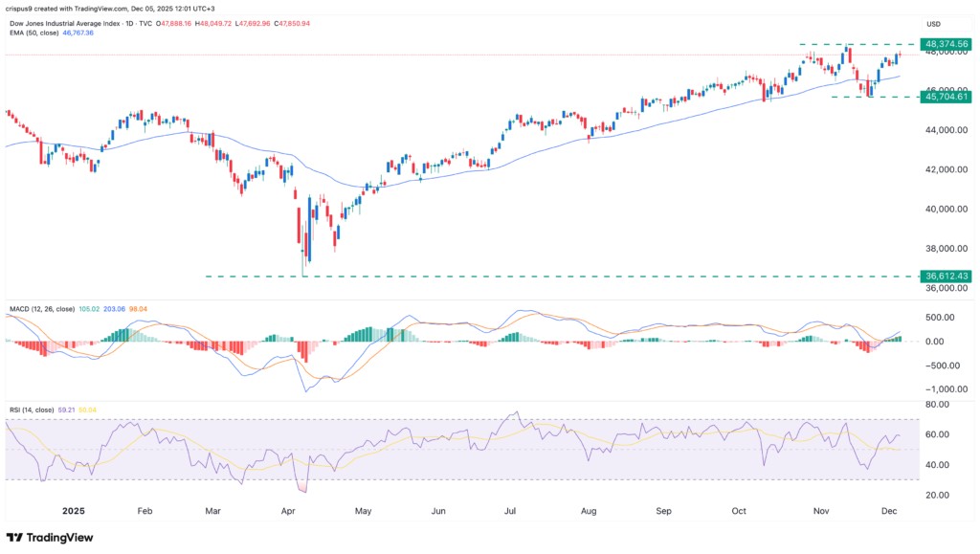
Task: Click the open value O47,888.16
Action: click(x=173, y=24)
